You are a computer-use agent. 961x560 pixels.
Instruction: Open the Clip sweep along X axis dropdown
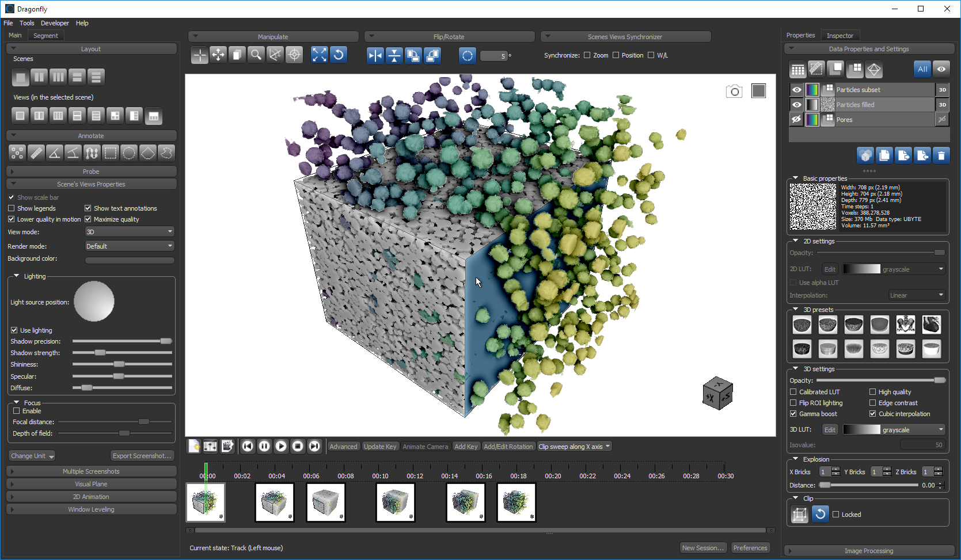575,447
